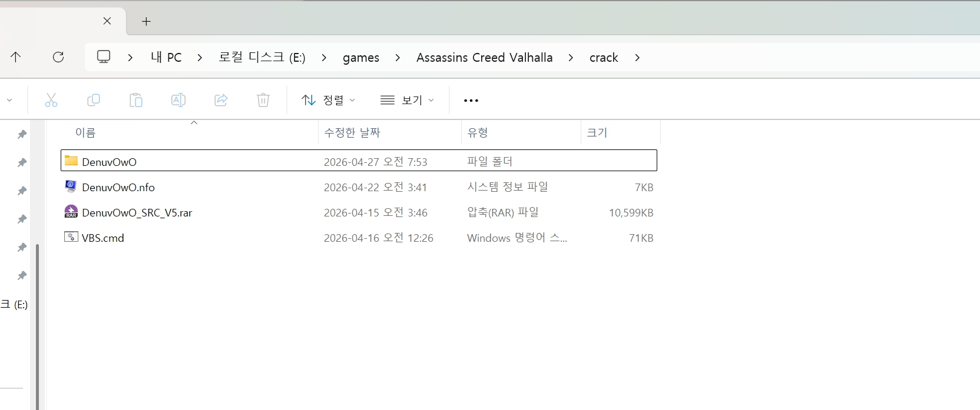Go up one folder level with up arrow
980x410 pixels.
(16, 57)
